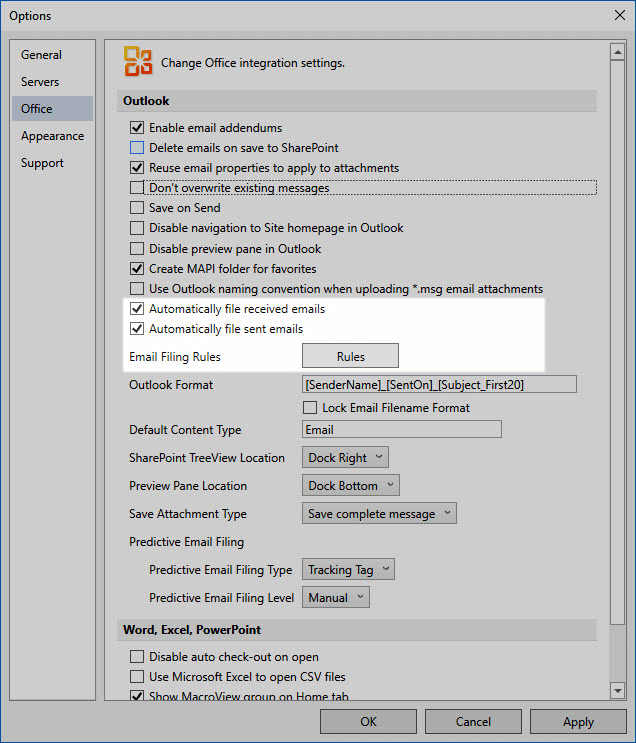
Task: Toggle Automatically file received emails
Action: point(137,309)
